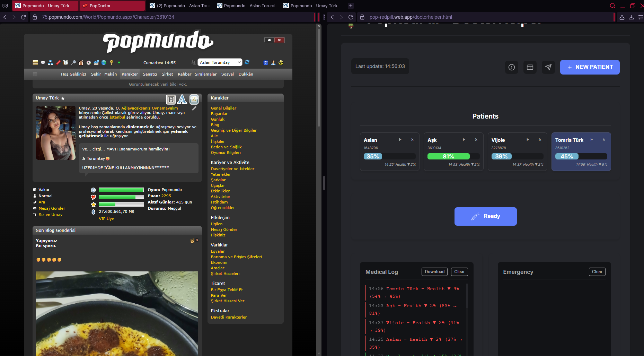Select the Vijole patient card name
The width and height of the screenshot is (644, 356).
pos(498,140)
